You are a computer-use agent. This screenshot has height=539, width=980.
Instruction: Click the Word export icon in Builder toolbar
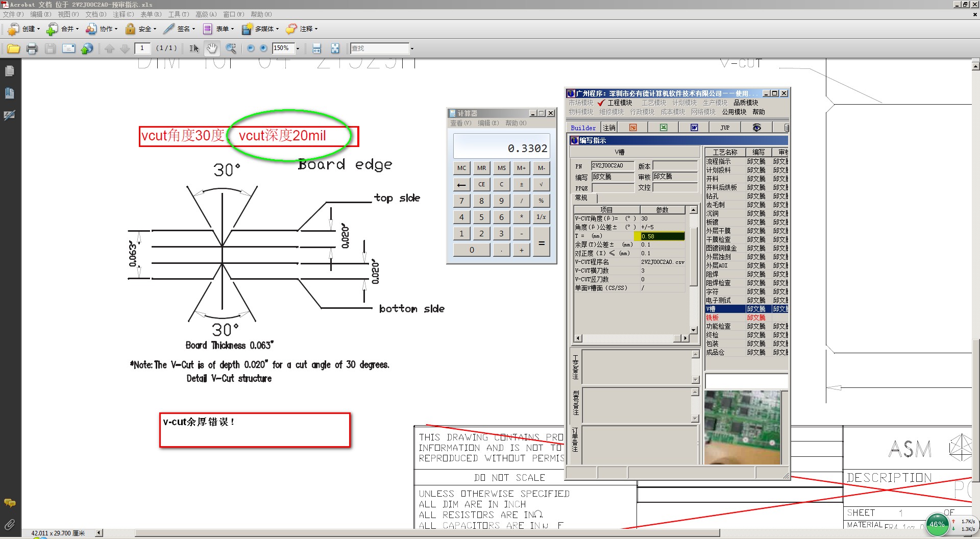[694, 128]
